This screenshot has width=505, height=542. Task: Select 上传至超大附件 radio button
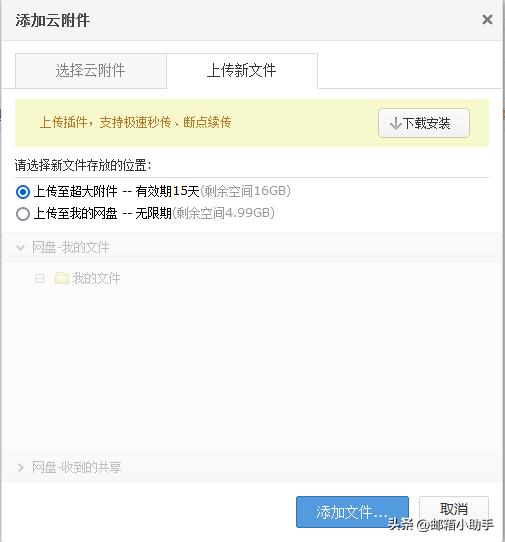23,191
